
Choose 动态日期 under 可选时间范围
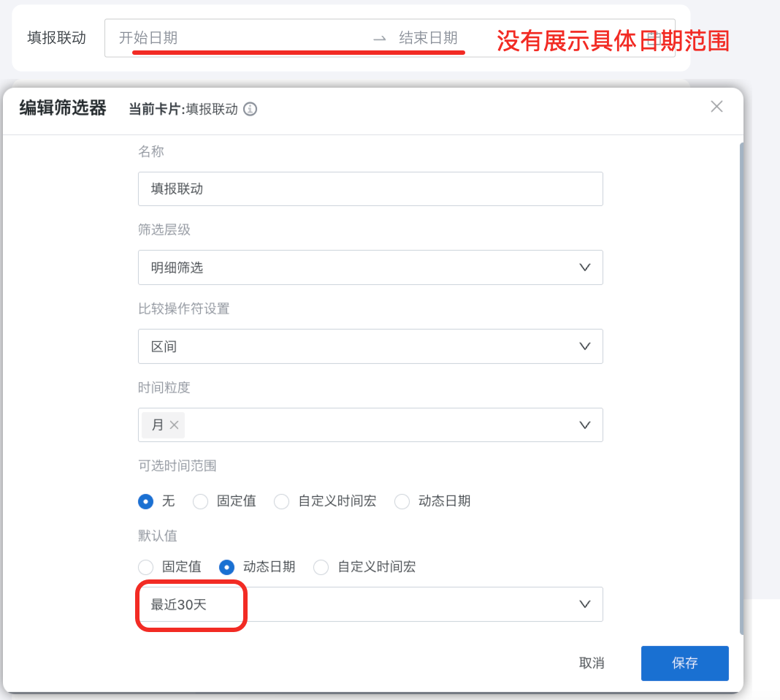pyautogui.click(x=402, y=501)
